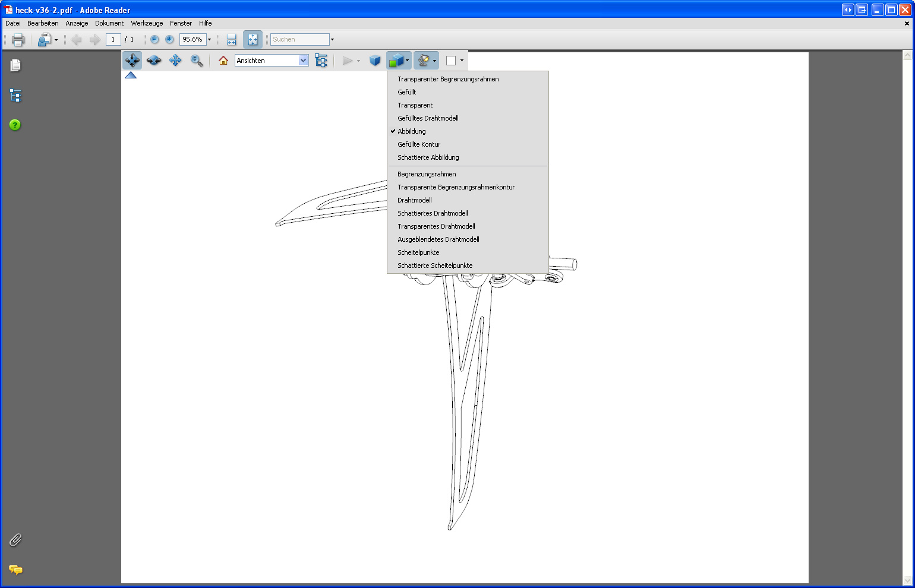Open the Ansichten views combo box
The image size is (915, 588).
pyautogui.click(x=272, y=61)
